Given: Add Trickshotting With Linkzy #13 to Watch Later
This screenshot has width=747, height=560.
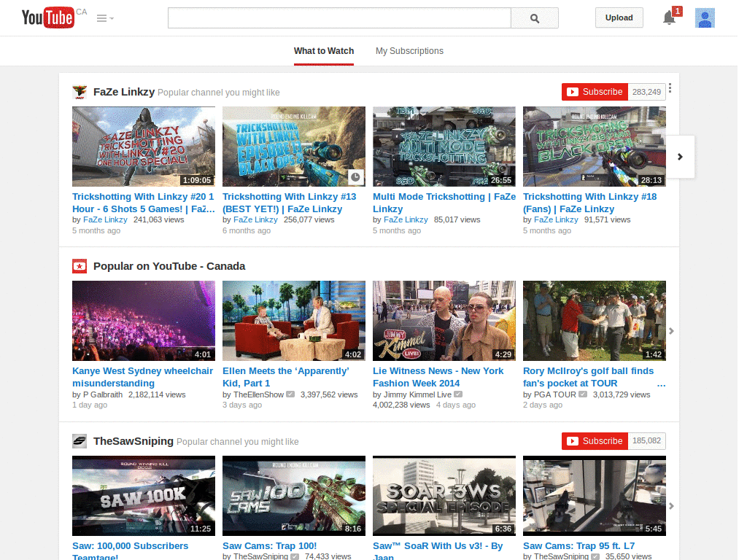Looking at the screenshot, I should (x=355, y=177).
